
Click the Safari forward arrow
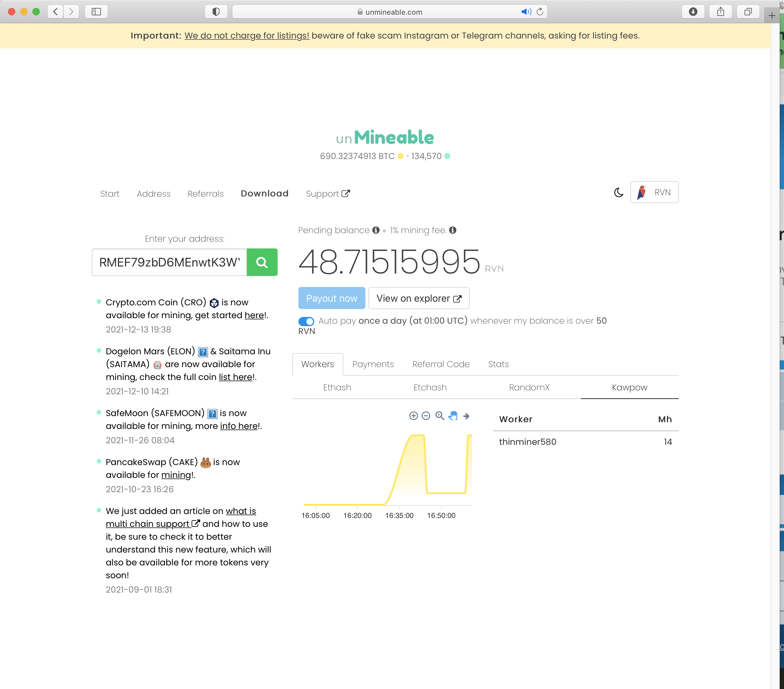point(71,12)
